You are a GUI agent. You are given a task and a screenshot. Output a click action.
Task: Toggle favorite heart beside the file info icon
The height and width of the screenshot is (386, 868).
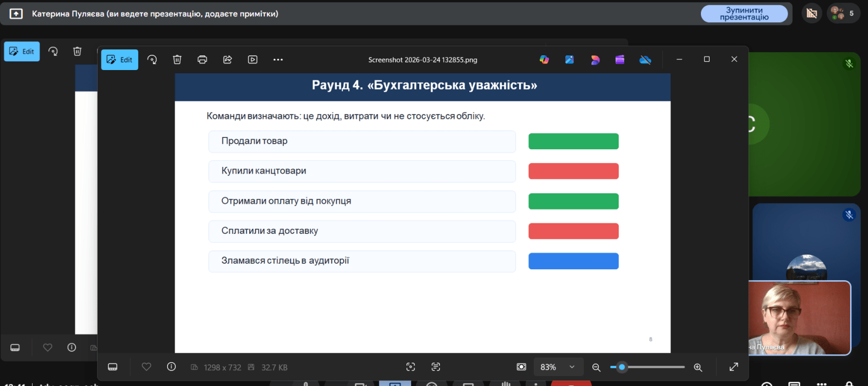coord(146,367)
